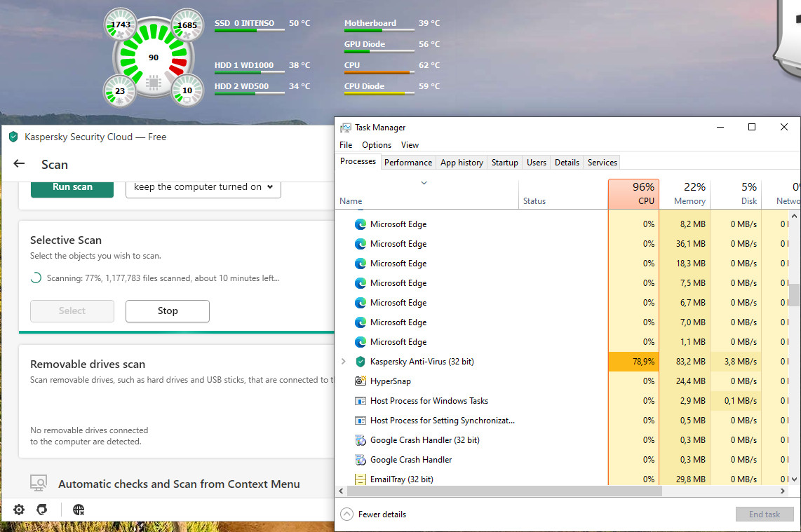Click the GPU Diode temperature bar

click(379, 52)
